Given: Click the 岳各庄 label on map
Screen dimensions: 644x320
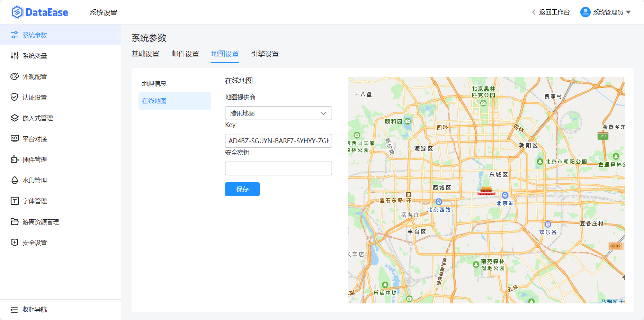Looking at the screenshot, I should (410, 215).
